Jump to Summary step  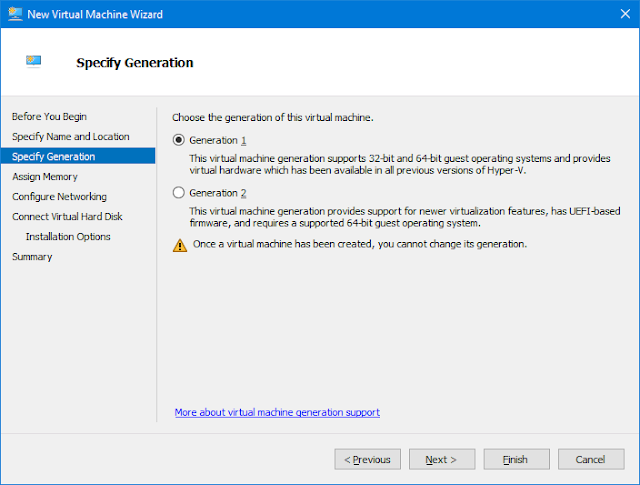pos(32,256)
